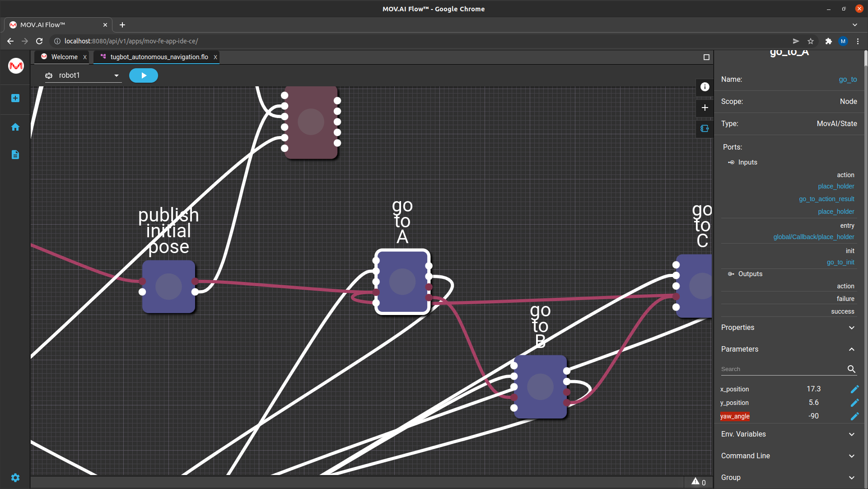868x489 pixels.
Task: Open the document explorer icon in sidebar
Action: tap(15, 155)
